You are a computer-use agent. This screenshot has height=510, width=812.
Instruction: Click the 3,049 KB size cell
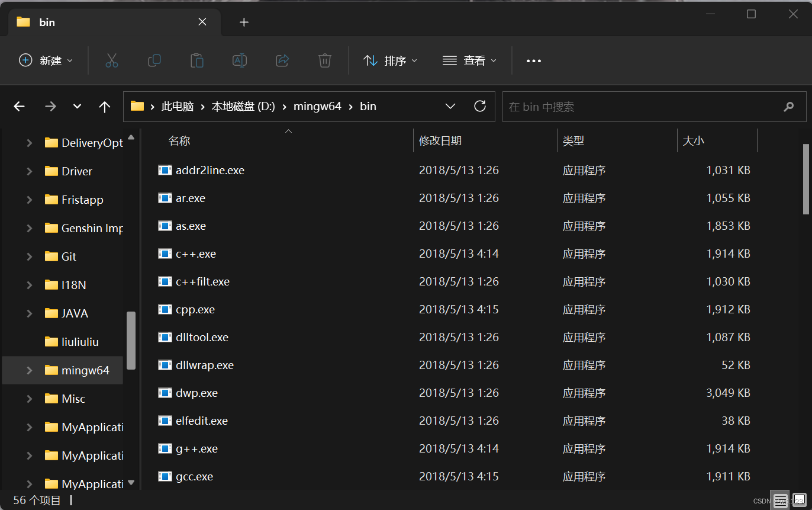[x=728, y=393]
